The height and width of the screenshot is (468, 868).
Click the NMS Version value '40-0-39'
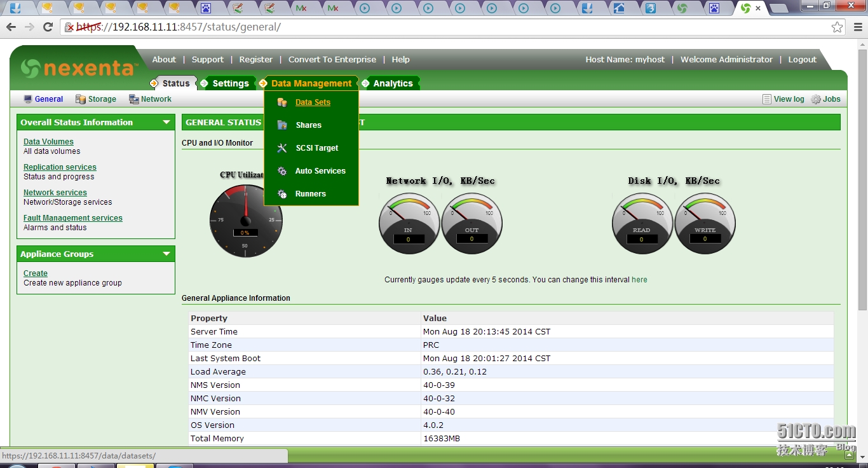point(439,385)
